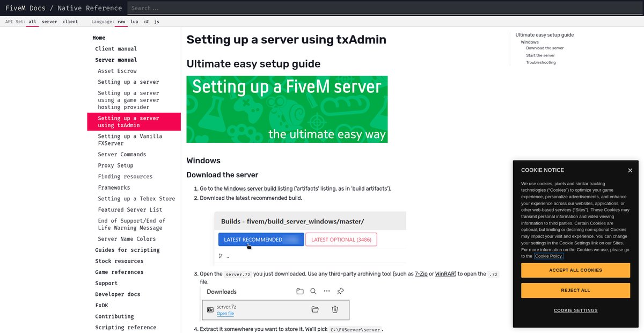
Task: Jump to Troubleshooting in TOC
Action: (x=541, y=62)
